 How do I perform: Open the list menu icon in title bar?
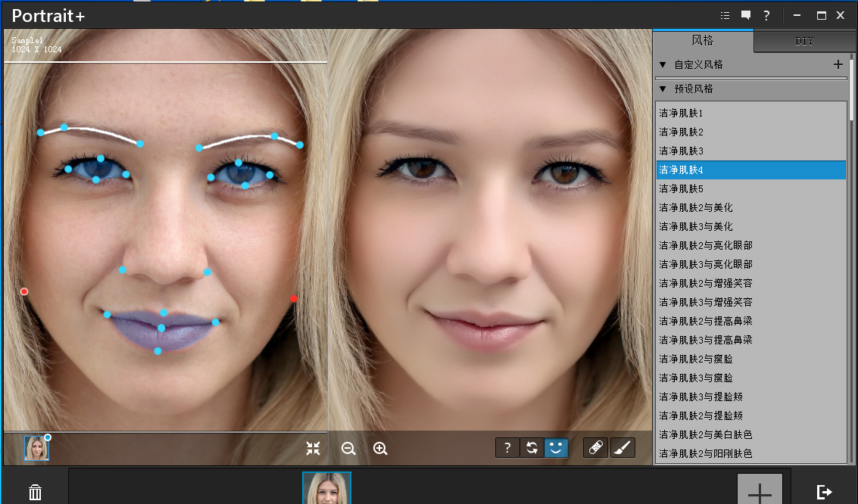(x=725, y=15)
